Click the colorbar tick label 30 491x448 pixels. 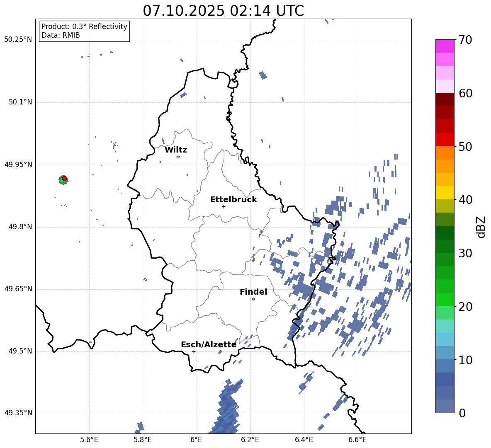point(465,253)
